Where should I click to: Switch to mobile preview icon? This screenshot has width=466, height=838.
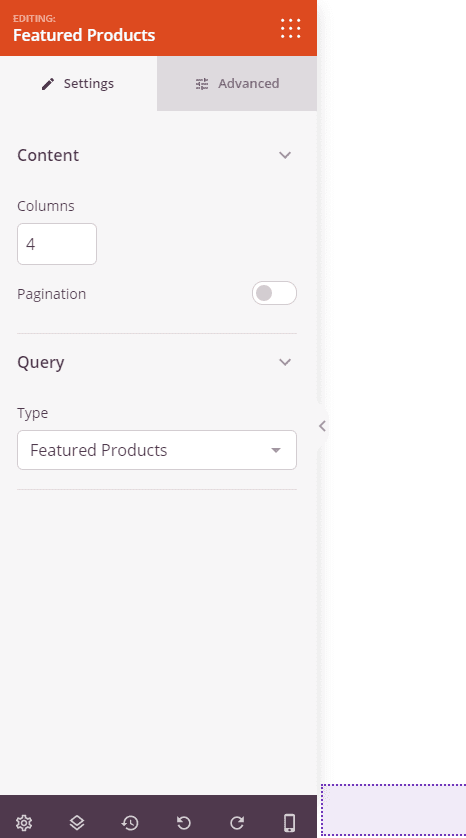[x=290, y=823]
